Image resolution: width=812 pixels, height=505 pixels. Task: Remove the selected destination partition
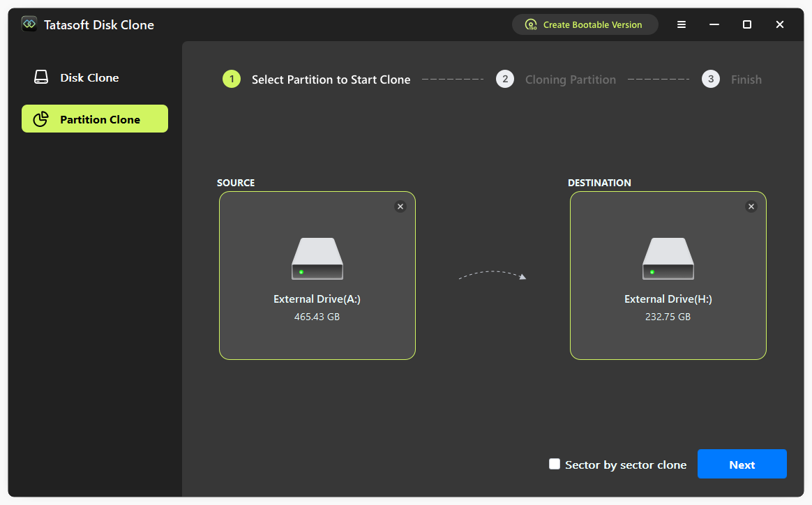(751, 206)
